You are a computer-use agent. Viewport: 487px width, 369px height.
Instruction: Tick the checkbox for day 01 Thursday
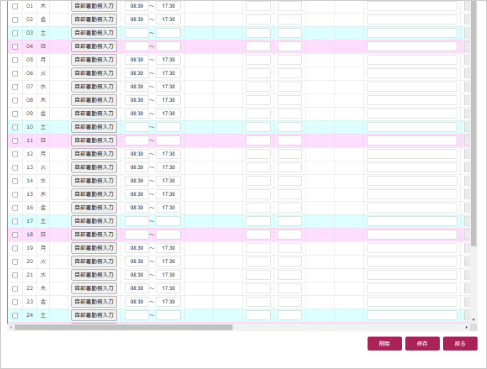[x=15, y=6]
